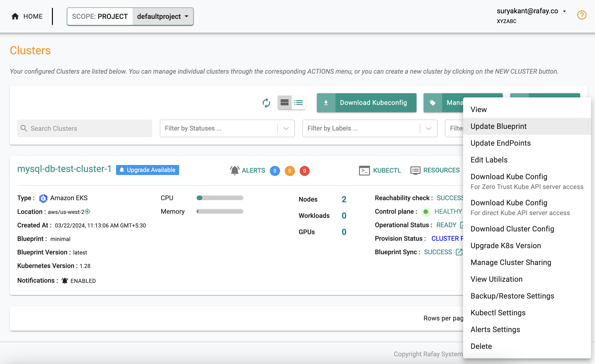Image resolution: width=595 pixels, height=364 pixels.
Task: Click the Control plane HEALTHY status
Action: pos(448,211)
